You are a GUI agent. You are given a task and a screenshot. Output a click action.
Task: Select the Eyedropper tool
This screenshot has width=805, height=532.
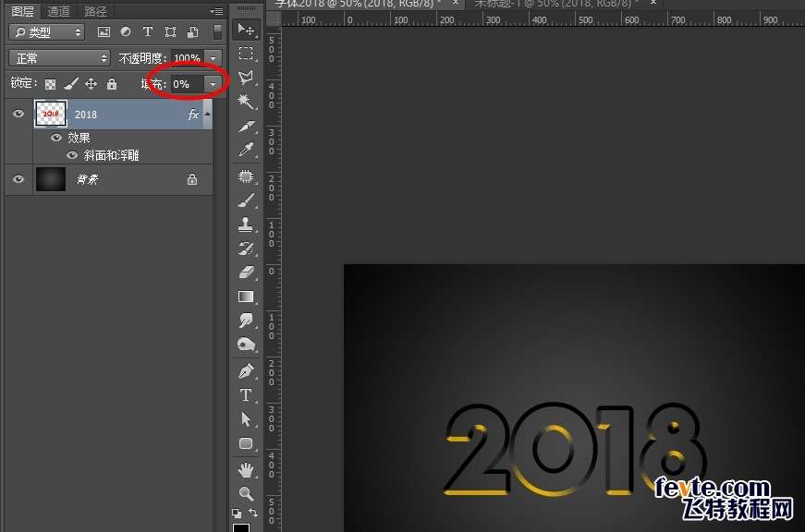coord(246,150)
